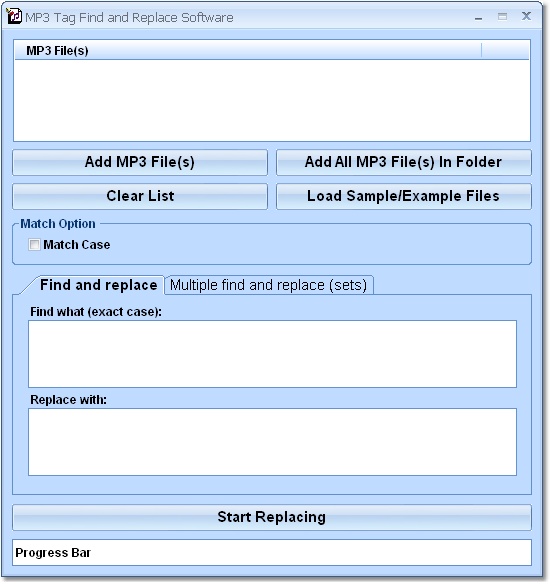Load Sample/Example Files

click(x=404, y=196)
